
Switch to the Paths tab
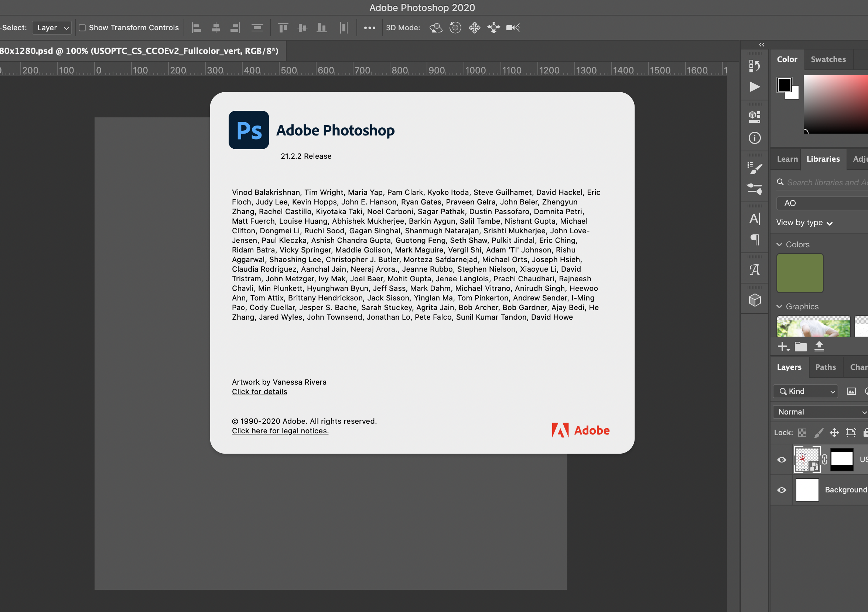coord(825,367)
